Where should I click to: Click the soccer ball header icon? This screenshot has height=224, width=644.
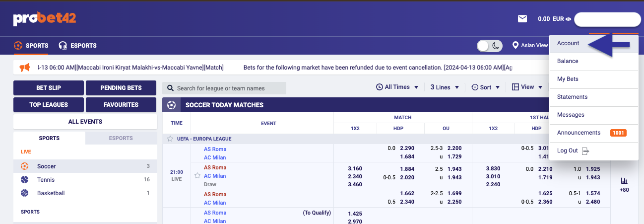click(172, 105)
